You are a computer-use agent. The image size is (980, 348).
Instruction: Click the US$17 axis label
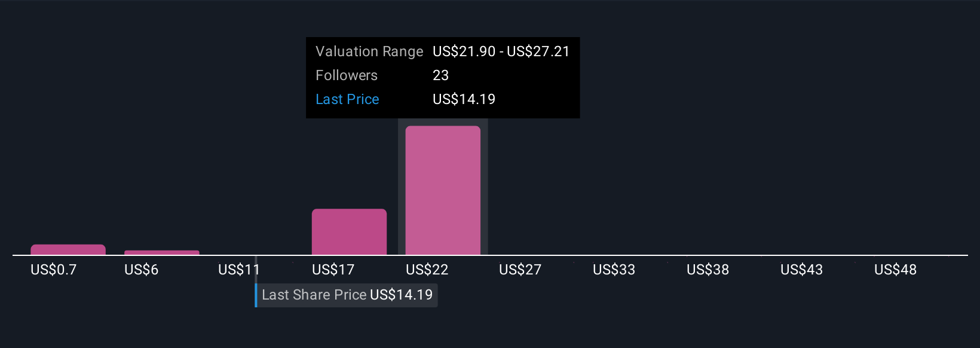pyautogui.click(x=333, y=270)
